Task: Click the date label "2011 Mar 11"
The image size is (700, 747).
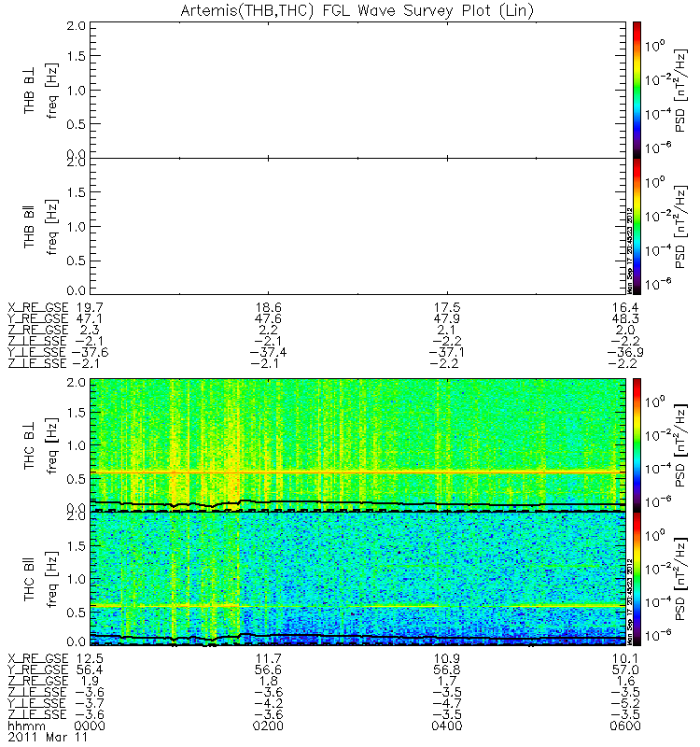Action: point(48,737)
